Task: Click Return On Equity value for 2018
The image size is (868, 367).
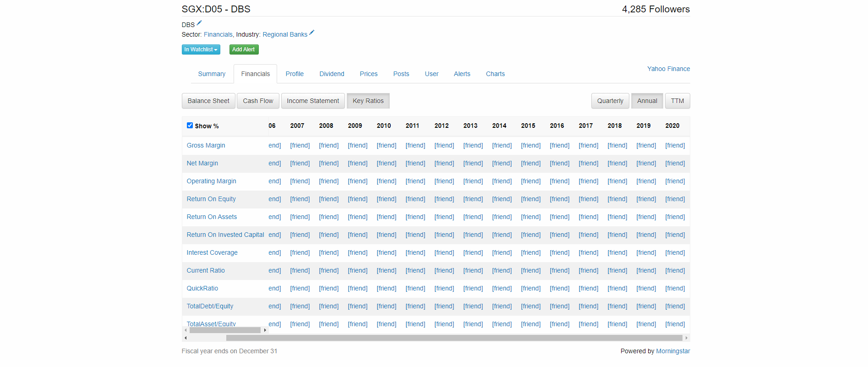Action: pos(617,199)
